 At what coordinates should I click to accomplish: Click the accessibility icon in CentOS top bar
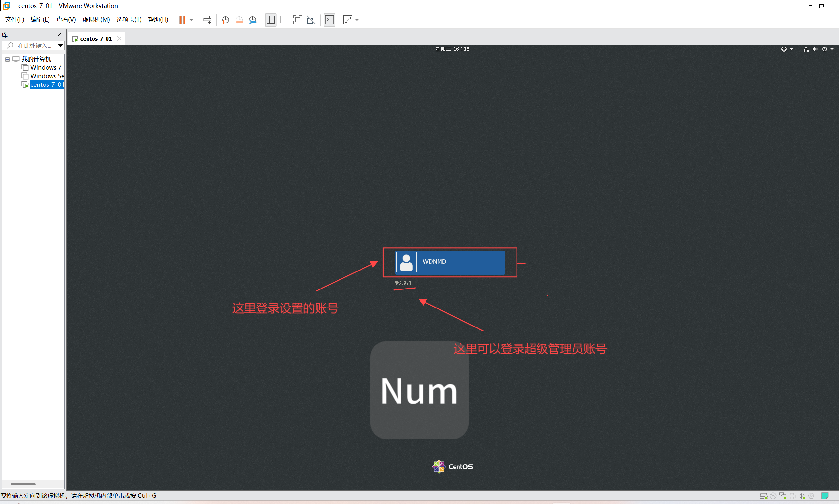pos(784,49)
